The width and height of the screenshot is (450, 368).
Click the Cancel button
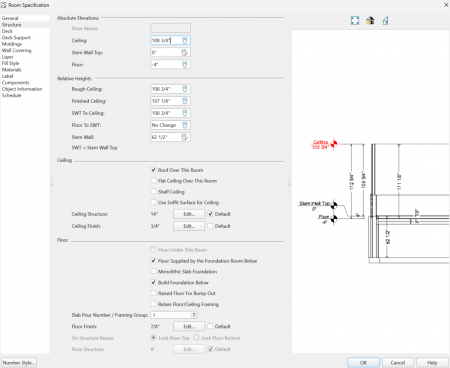[398, 363]
